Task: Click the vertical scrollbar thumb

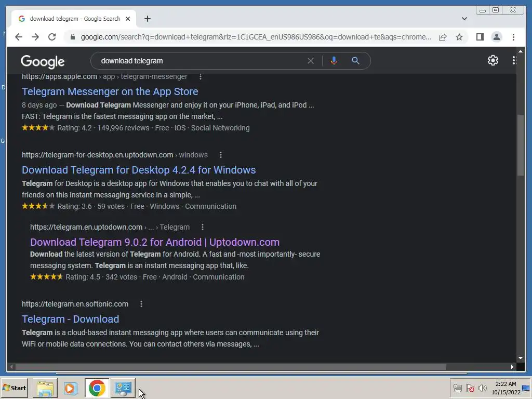Action: pyautogui.click(x=521, y=145)
